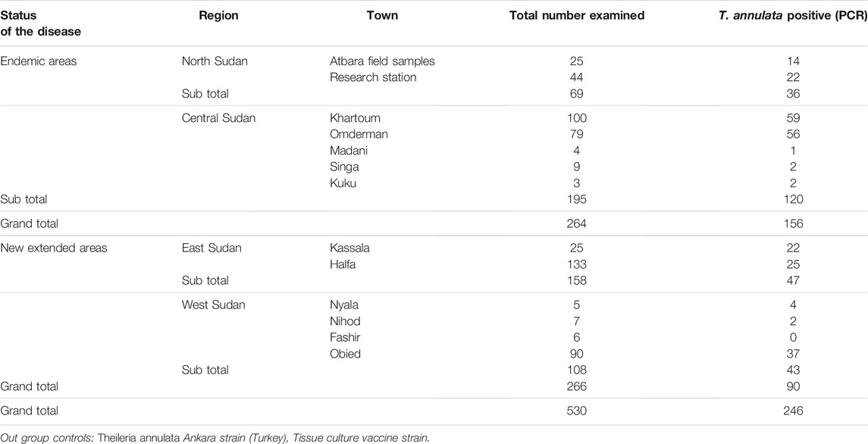
Task: Click the Khartoum town cell
Action: pos(355,118)
